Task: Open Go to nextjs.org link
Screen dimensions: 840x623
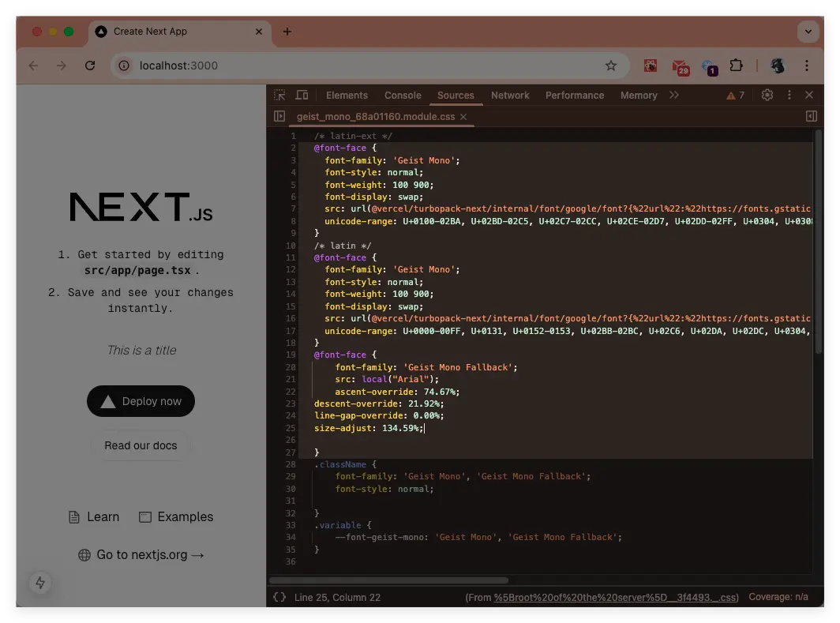Action: (141, 555)
